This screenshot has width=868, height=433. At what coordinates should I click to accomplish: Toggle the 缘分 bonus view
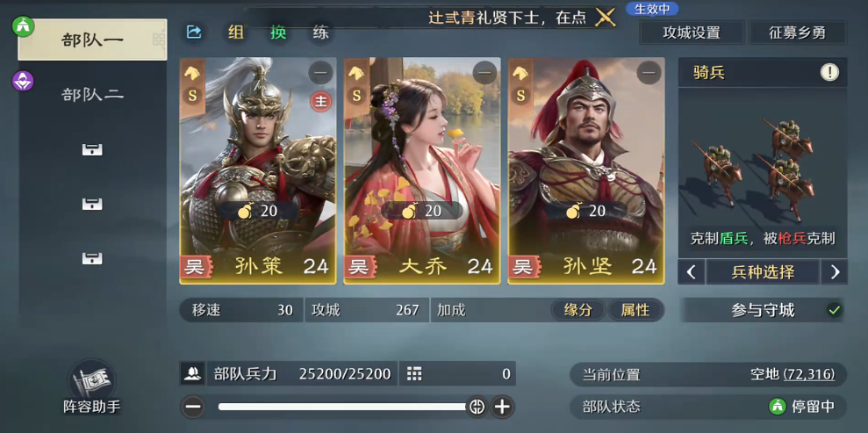577,310
